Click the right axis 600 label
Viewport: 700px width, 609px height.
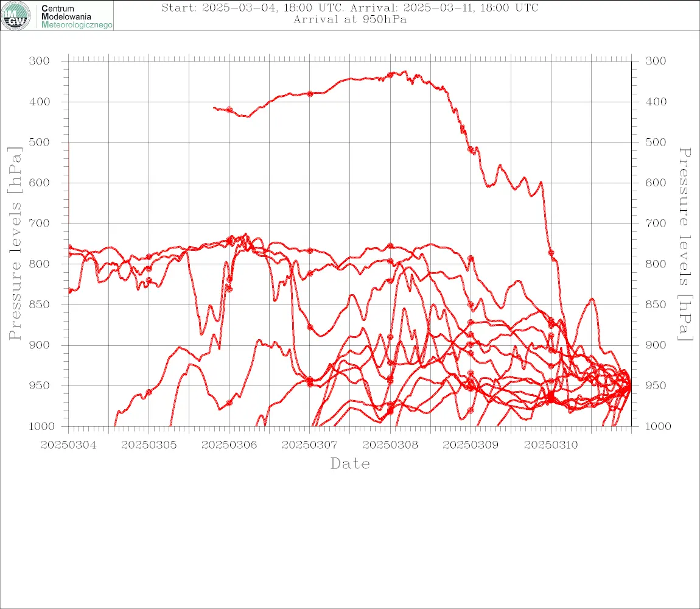tap(656, 183)
